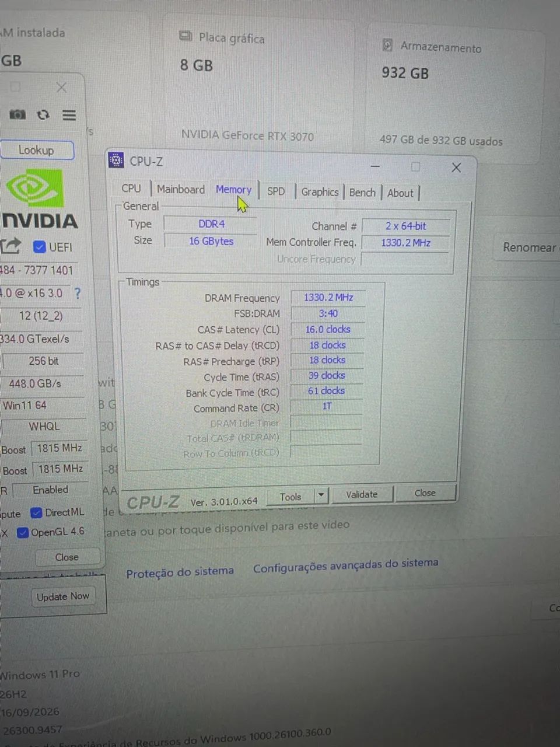The image size is (560, 747).
Task: Click the tRAS value 39 clocks
Action: [x=327, y=375]
